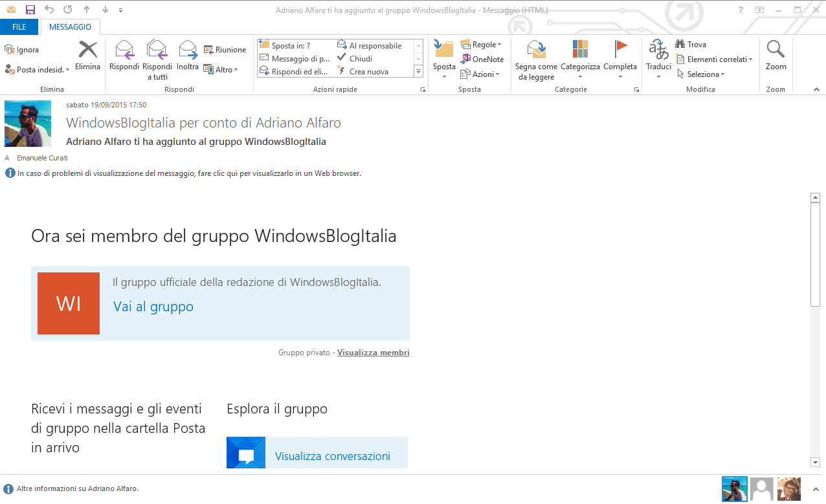Viewport: 826px width, 504px height.
Task: Click the sender line 'WindowsBlogItalia per conto di Adriano Alfaro'
Action: pos(203,123)
